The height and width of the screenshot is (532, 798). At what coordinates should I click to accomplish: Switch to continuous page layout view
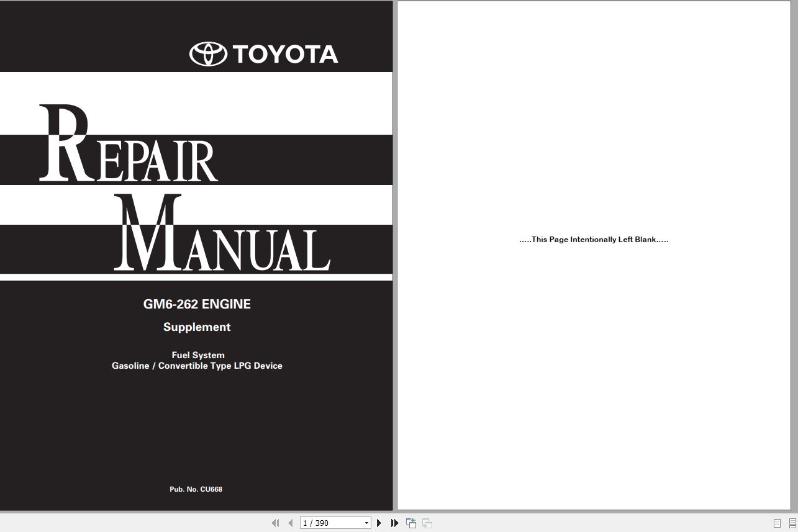pyautogui.click(x=792, y=523)
